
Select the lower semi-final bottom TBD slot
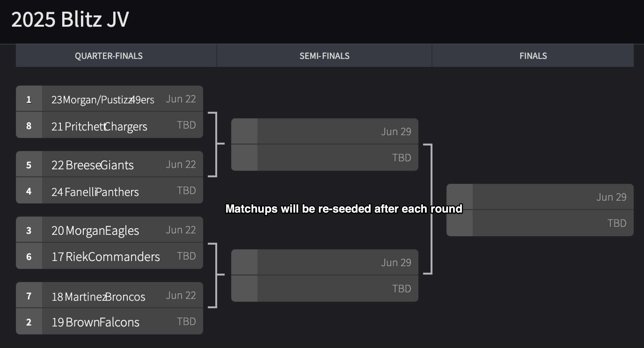pos(325,289)
